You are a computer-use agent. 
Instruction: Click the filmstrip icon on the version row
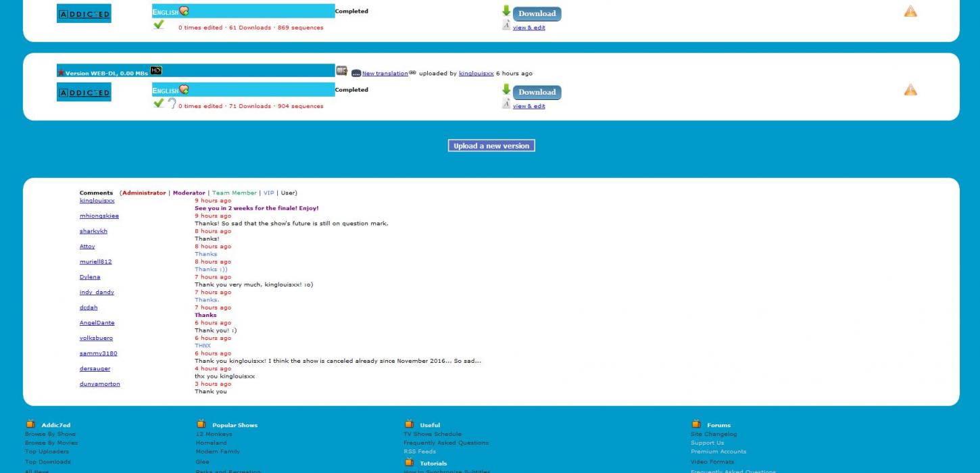coord(341,70)
